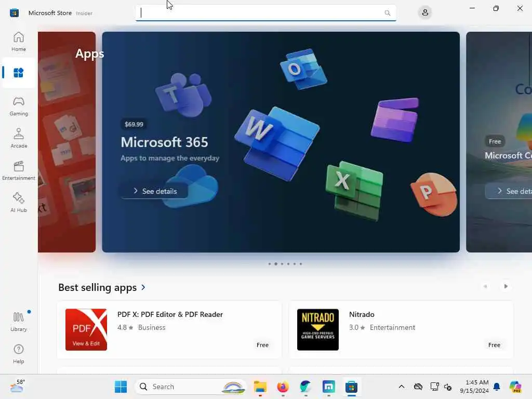This screenshot has width=532, height=399.
Task: Show hidden system tray icons
Action: (402, 387)
